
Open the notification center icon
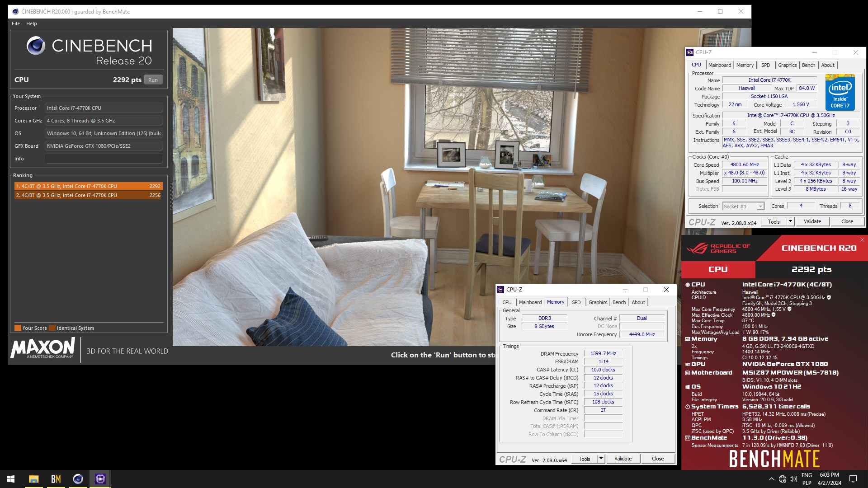click(853, 479)
